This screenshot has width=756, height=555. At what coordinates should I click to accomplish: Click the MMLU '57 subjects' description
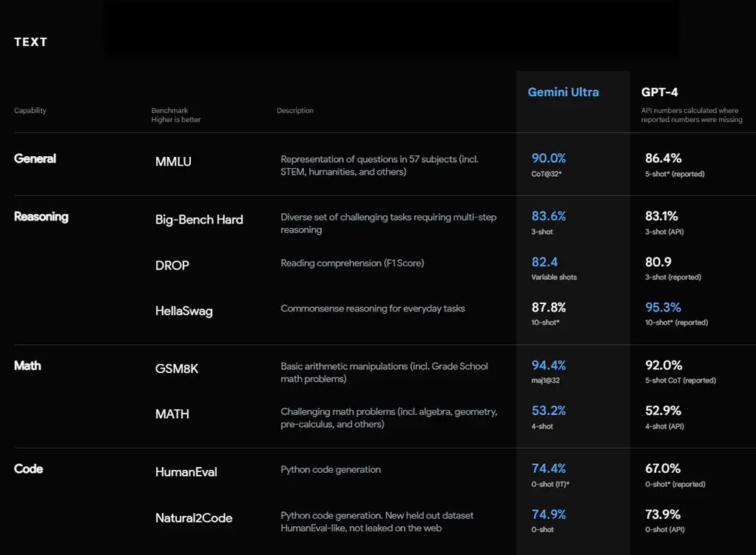379,166
